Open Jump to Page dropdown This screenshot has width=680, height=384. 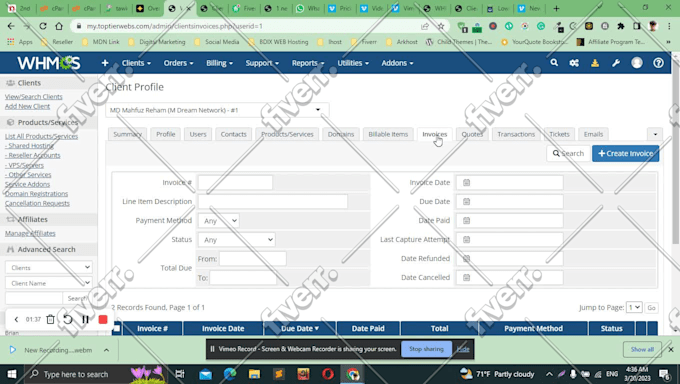coord(634,307)
